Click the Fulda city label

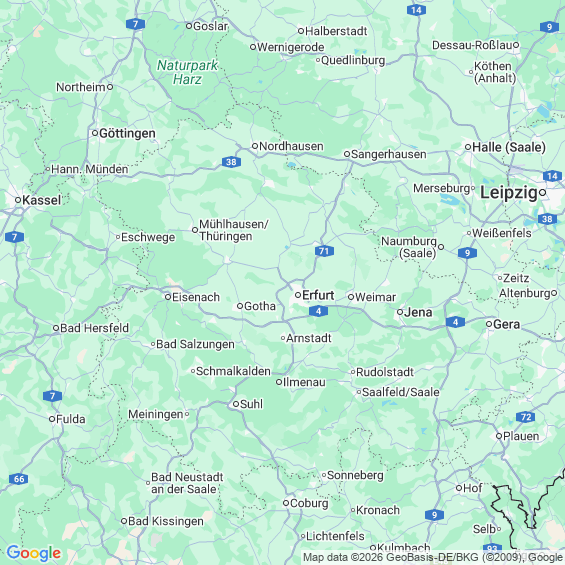(x=71, y=419)
